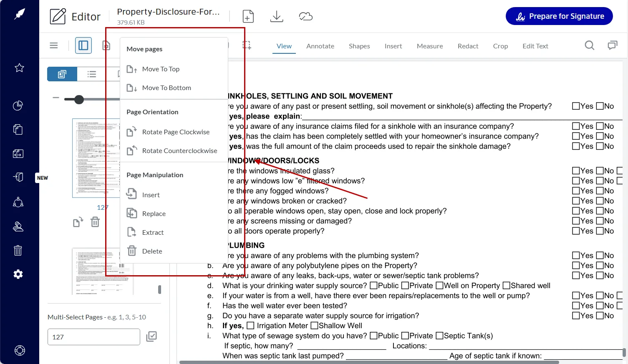The image size is (628, 364).
Task: Open the Edit Text tab
Action: (x=535, y=46)
